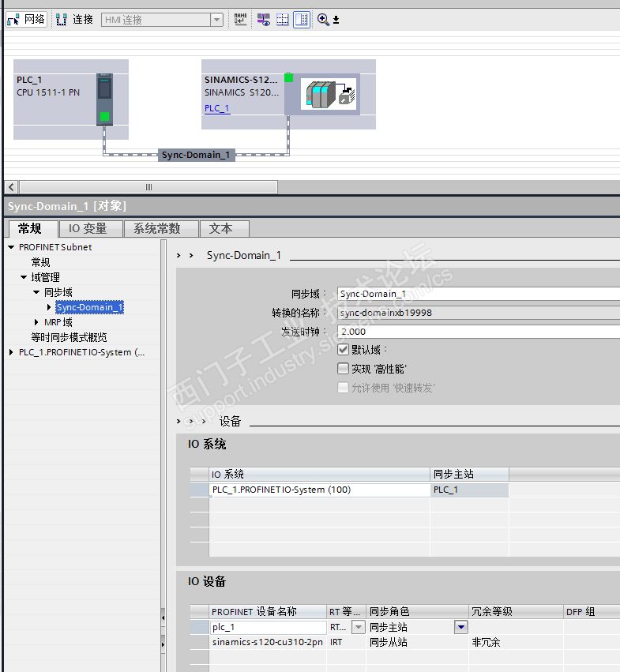Click the left collapse arrow on the splitter
Viewport: 620px width, 672px height.
point(163,618)
